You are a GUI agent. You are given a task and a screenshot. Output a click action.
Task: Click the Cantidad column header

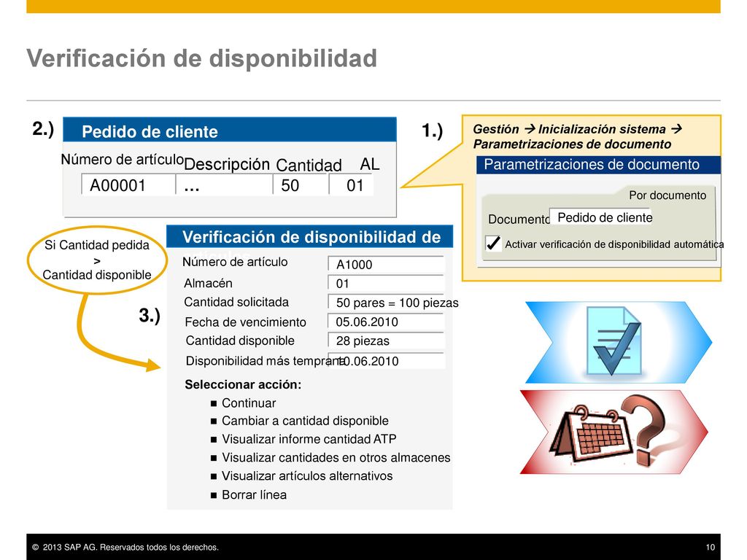point(309,165)
